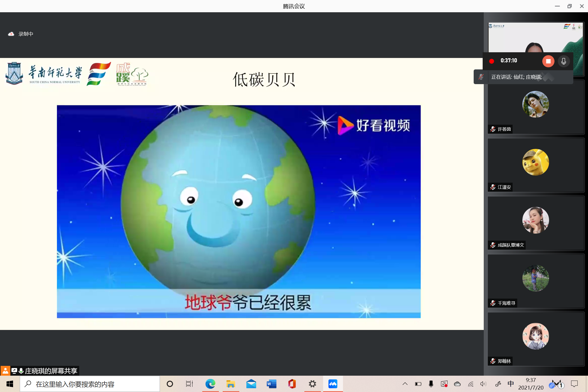Open the Windows Start menu
The image size is (588, 392).
(10, 384)
